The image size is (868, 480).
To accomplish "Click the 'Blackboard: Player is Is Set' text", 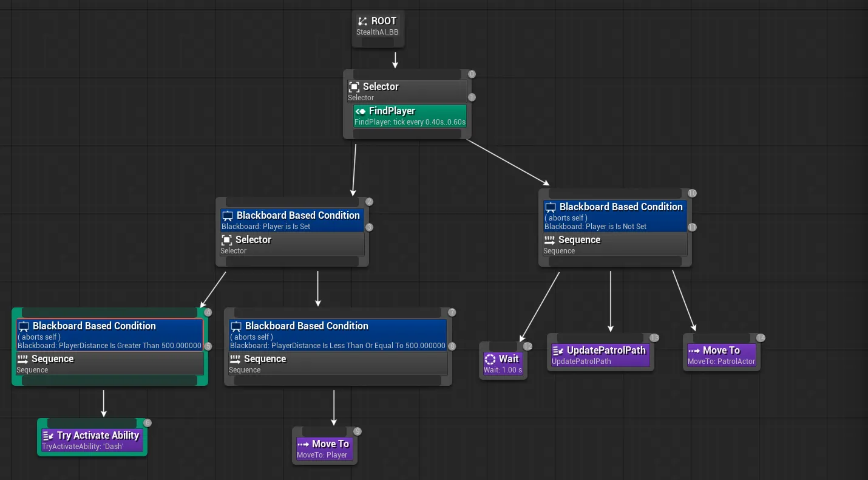I will [x=266, y=227].
